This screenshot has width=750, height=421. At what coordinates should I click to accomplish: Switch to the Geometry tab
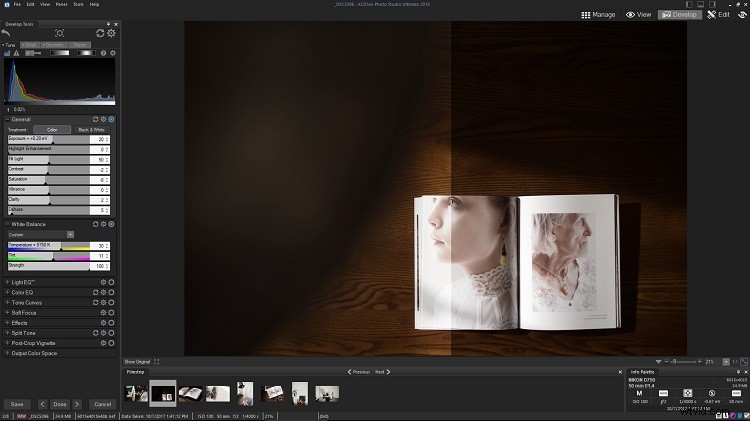tap(54, 44)
